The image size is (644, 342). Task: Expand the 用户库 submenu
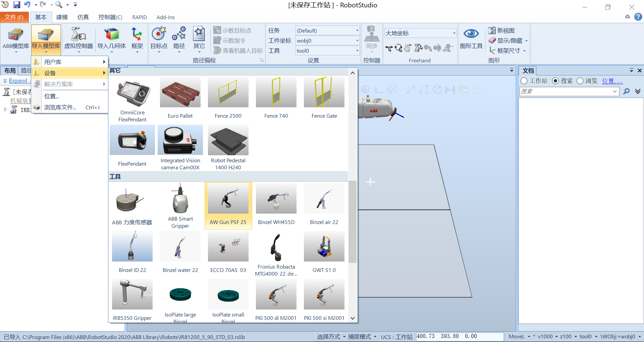tap(70, 62)
